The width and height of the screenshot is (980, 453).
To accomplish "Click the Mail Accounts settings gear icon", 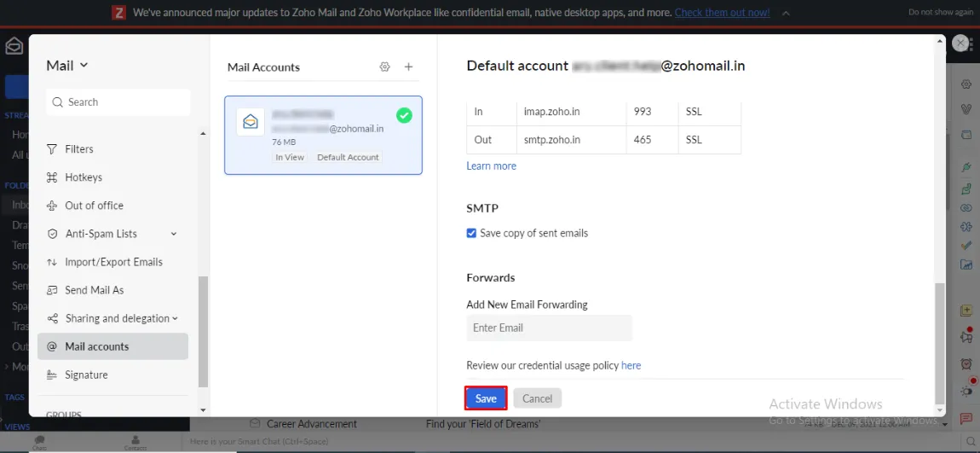I will click(384, 67).
